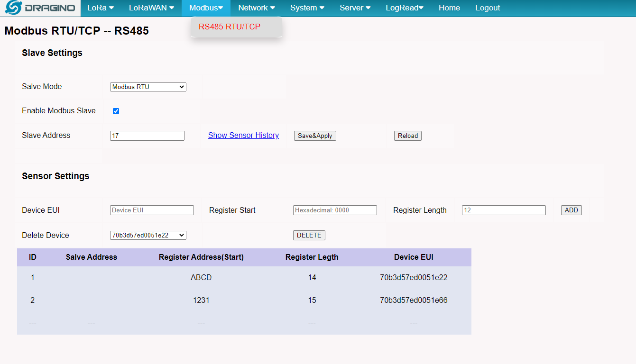
Task: Toggle the Enable Modbus Slave checkbox
Action: click(x=116, y=111)
